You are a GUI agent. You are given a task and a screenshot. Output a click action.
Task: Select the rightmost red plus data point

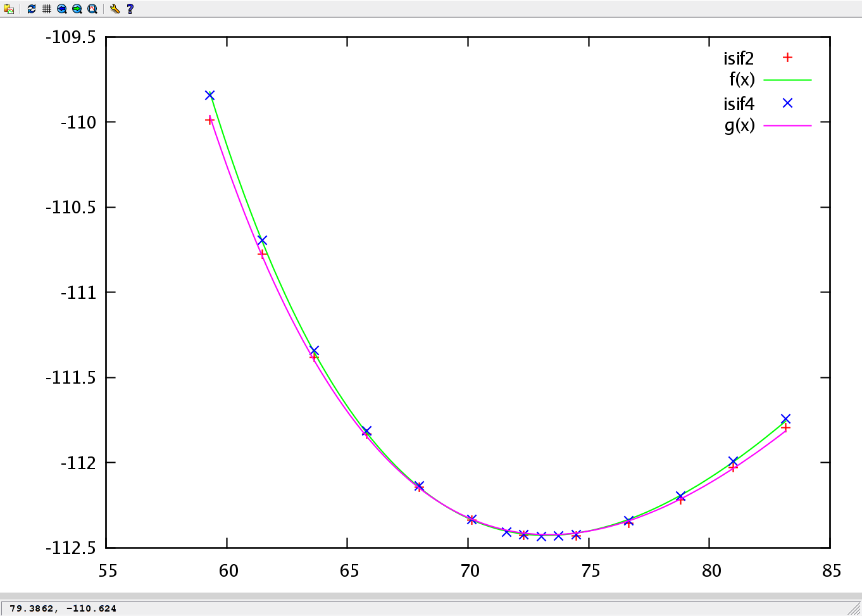tap(785, 428)
